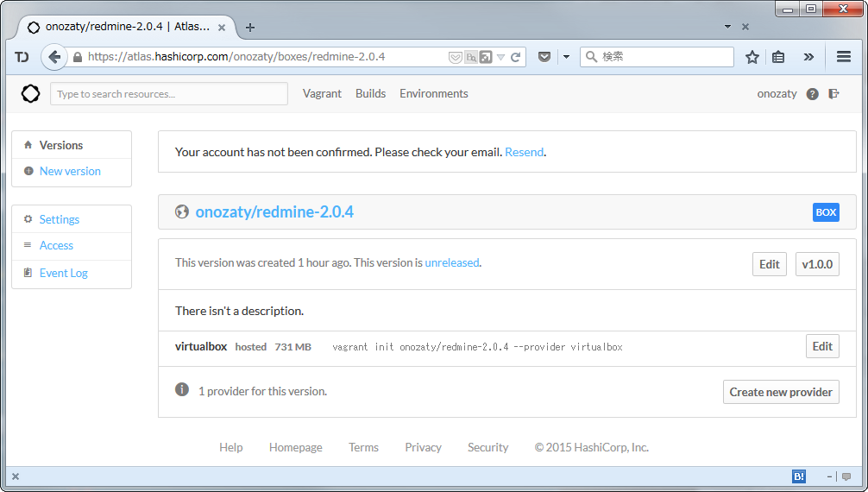Open the bookmarks list icon

click(x=778, y=56)
